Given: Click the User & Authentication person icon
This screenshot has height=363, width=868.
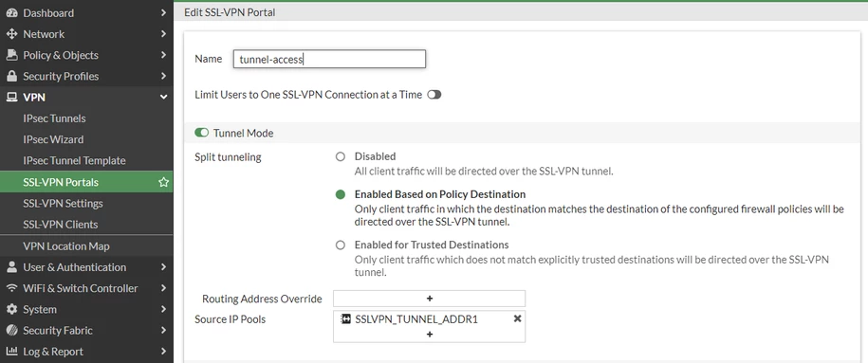Looking at the screenshot, I should pos(11,267).
